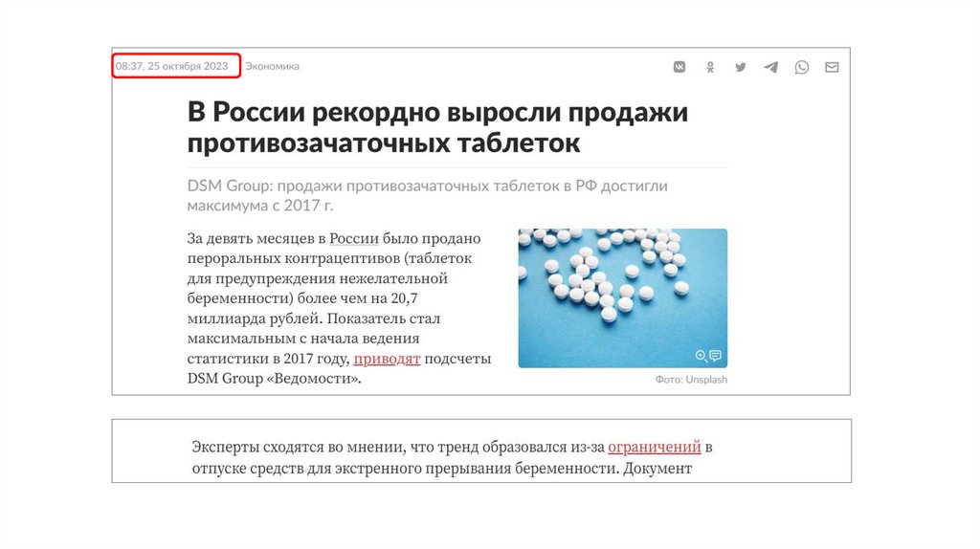Open photo comment bubble icon
The image size is (980, 549).
coord(715,356)
